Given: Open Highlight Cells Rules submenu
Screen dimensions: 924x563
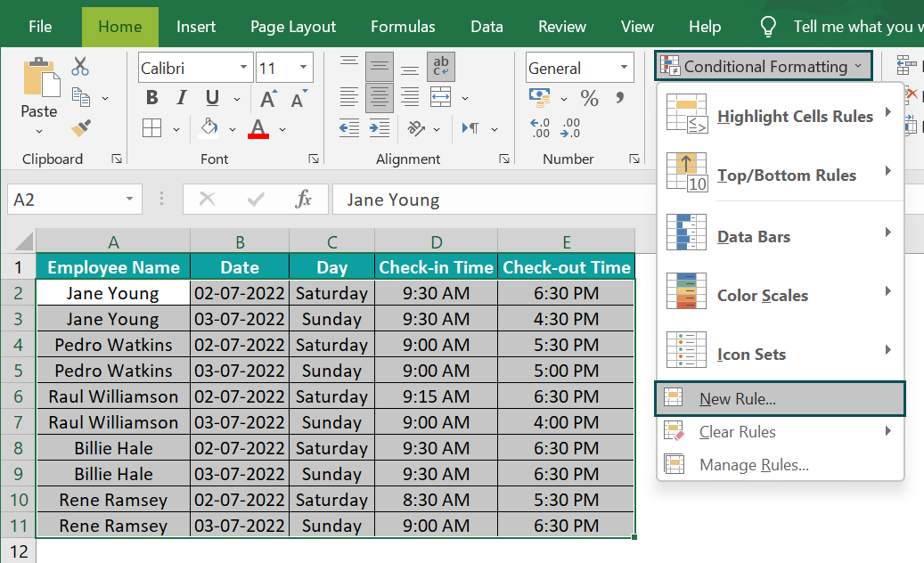Looking at the screenshot, I should pyautogui.click(x=780, y=116).
